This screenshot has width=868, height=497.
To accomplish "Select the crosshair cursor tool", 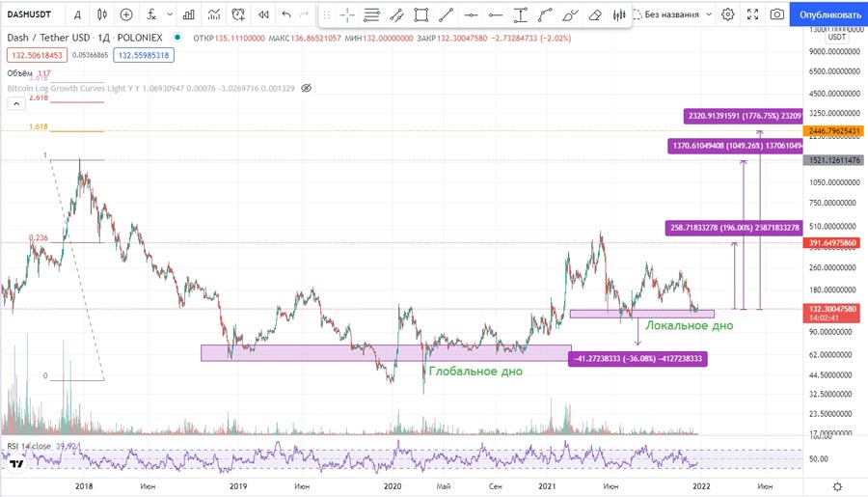I will [346, 14].
